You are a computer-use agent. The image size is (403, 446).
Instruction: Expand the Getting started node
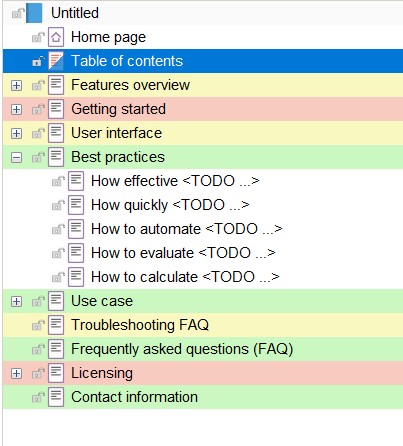16,109
